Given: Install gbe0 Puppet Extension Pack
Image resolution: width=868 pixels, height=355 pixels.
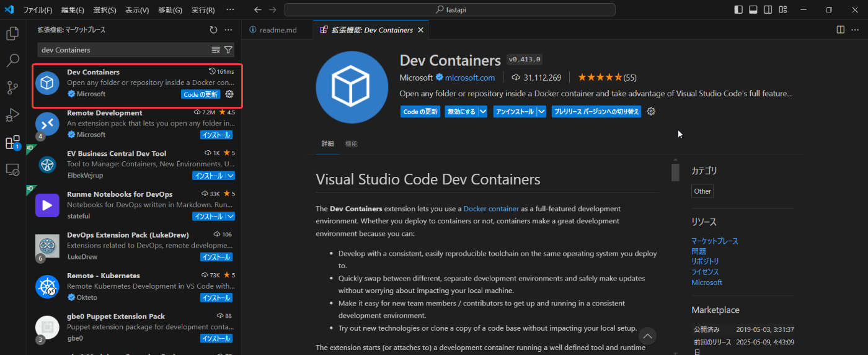Looking at the screenshot, I should coord(217,338).
